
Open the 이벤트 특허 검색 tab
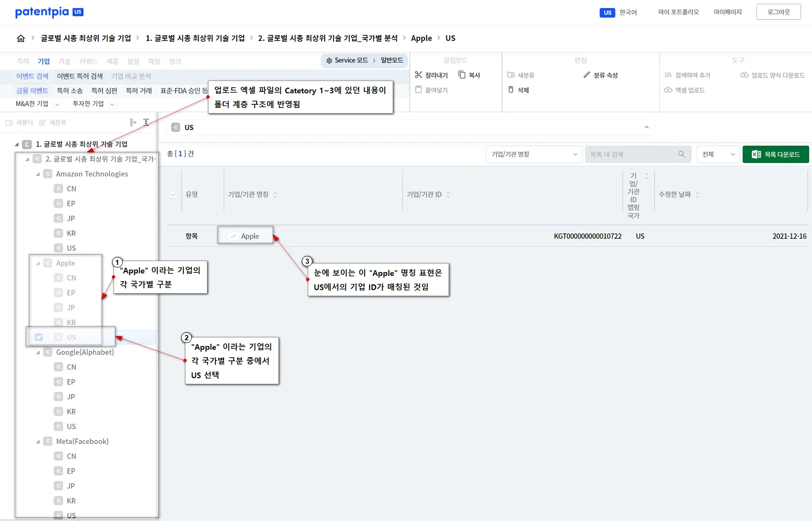click(80, 76)
